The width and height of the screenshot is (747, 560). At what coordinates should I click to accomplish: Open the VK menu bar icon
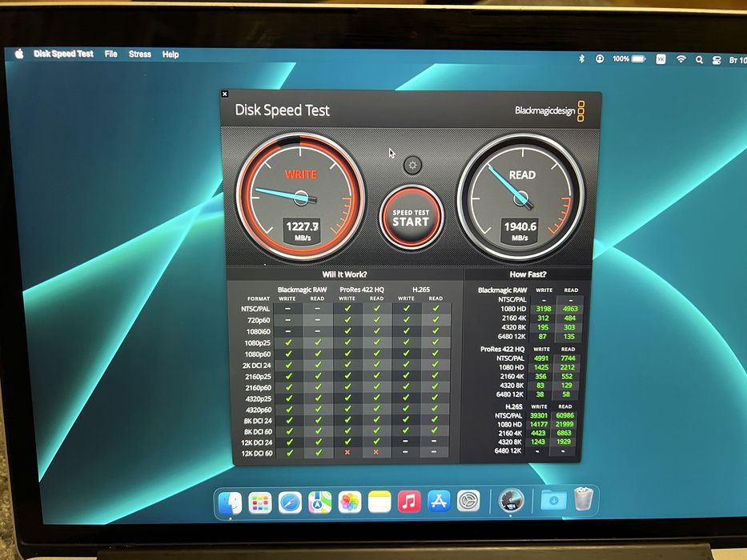(661, 59)
